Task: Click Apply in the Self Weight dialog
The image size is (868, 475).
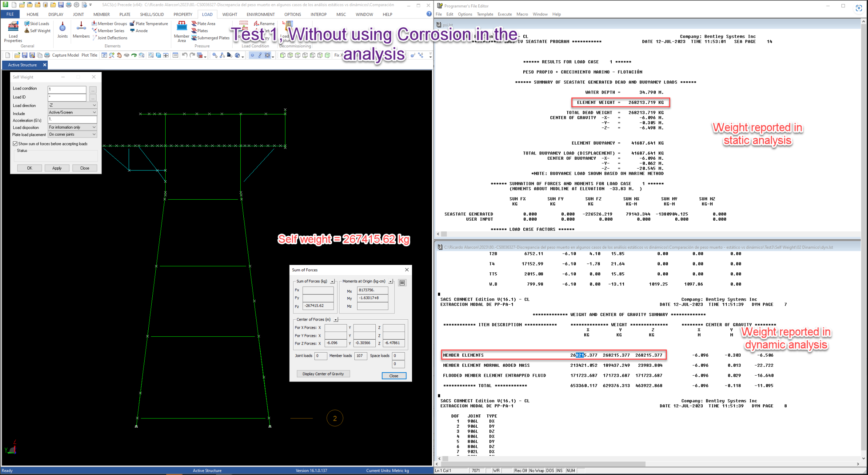Action: pyautogui.click(x=57, y=168)
